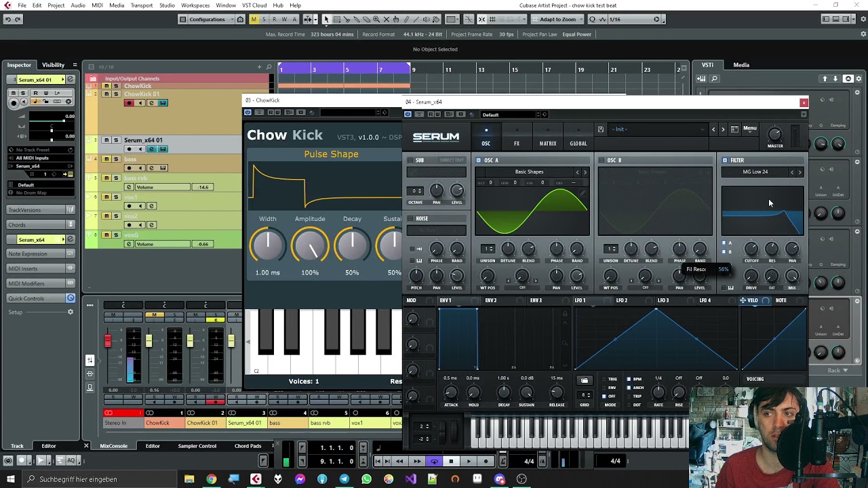Pick the Zoom magnifier tool
Screen dimensions: 868x488
376,19
